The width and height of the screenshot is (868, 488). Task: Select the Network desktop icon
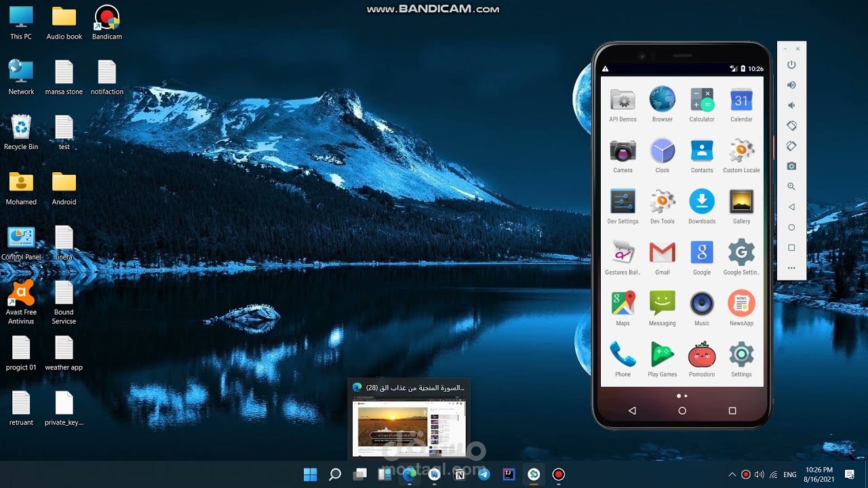pos(21,77)
